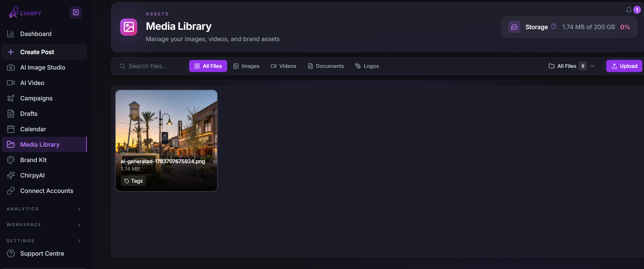The width and height of the screenshot is (644, 269).
Task: Click the ai-generated-1783707675924.png filename
Action: [163, 161]
